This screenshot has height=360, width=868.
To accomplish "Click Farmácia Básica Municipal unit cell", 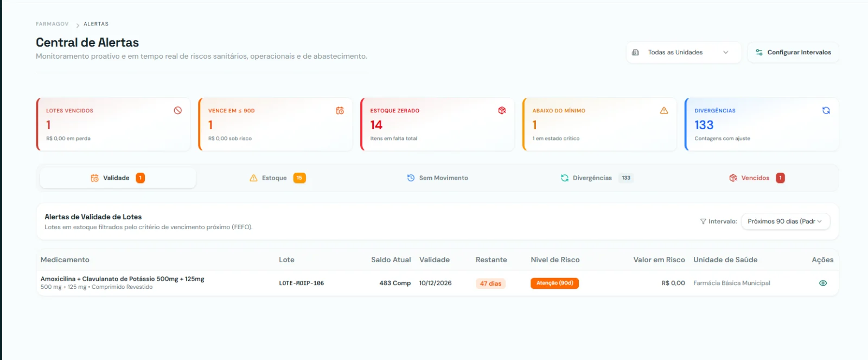I will (732, 283).
